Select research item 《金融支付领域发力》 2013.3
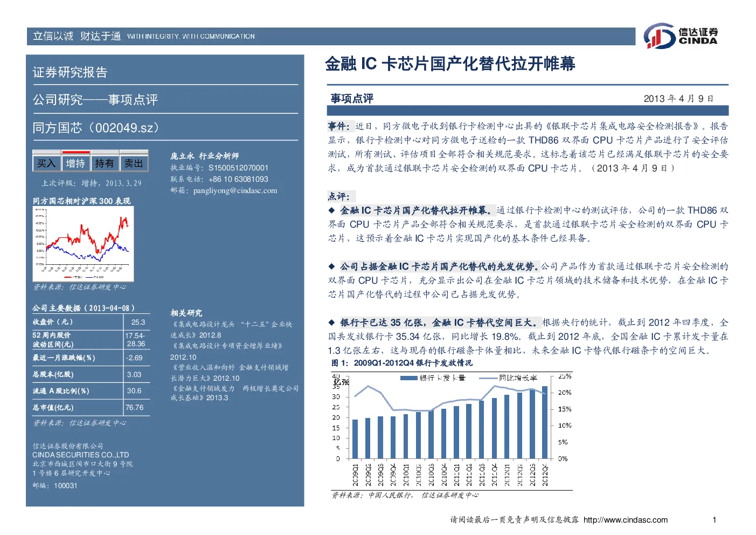Viewport: 756px width, 535px height. [234, 393]
